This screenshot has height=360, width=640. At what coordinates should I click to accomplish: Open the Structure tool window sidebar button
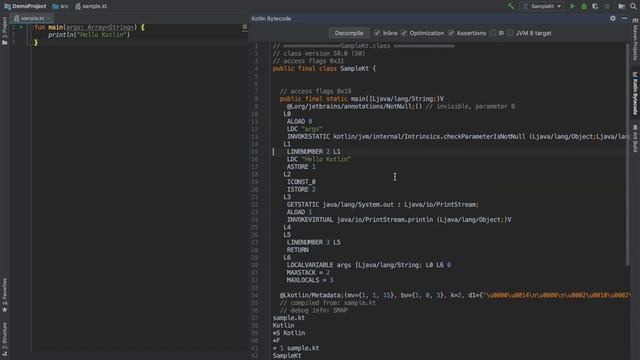click(4, 339)
